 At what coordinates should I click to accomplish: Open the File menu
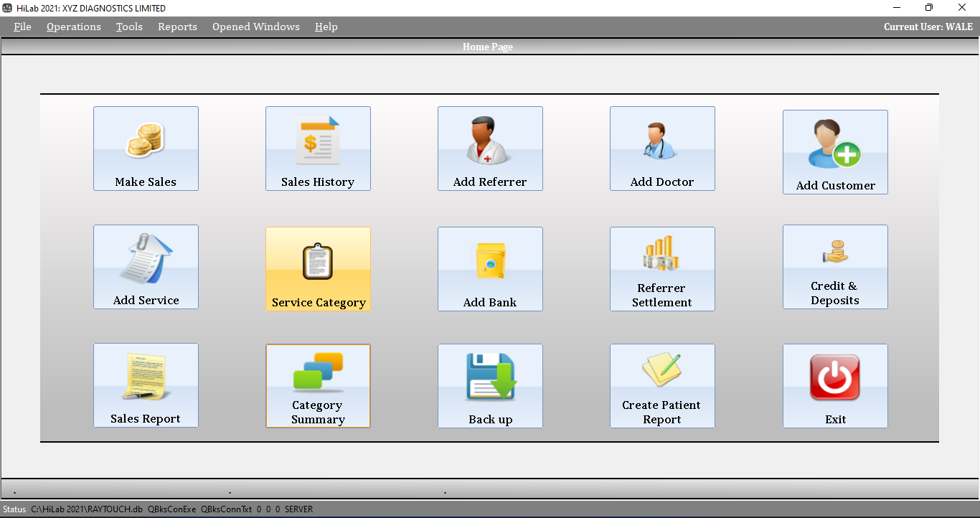click(x=23, y=27)
